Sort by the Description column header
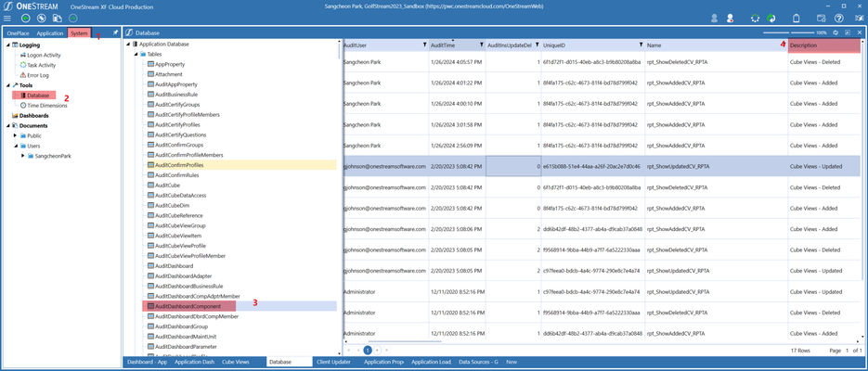The height and width of the screenshot is (371, 868). (824, 45)
